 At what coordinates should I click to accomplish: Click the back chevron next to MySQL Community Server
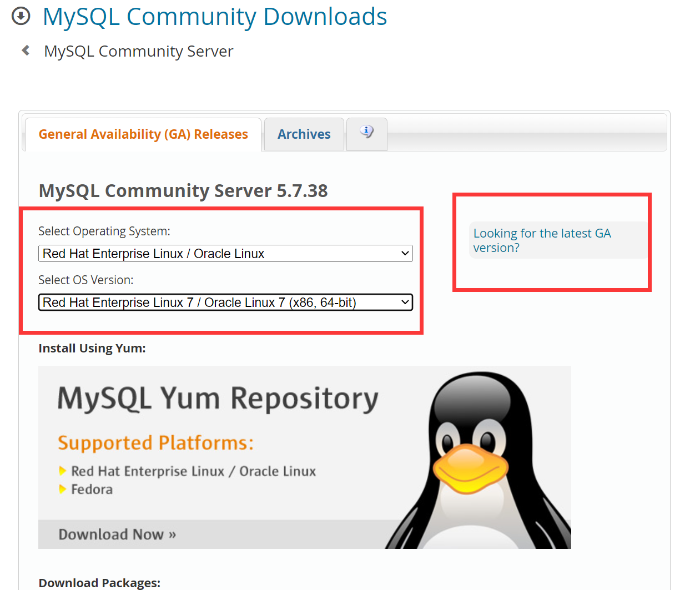(25, 49)
